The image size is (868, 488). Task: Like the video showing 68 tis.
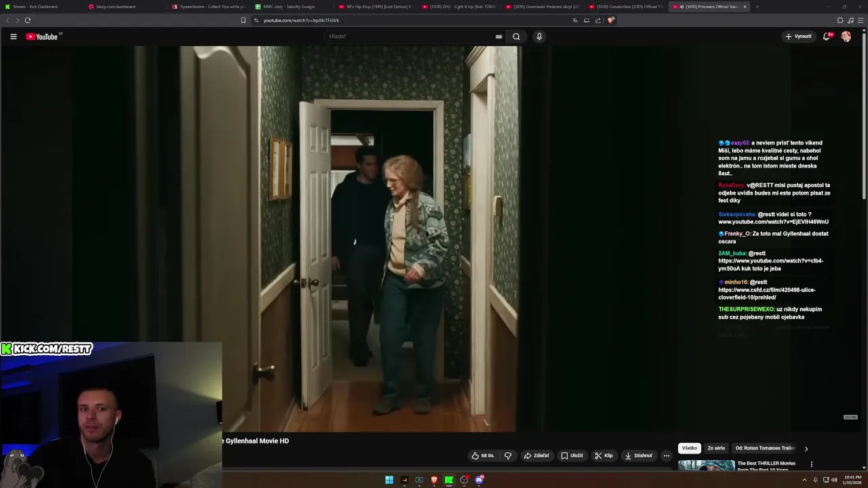pos(484,455)
